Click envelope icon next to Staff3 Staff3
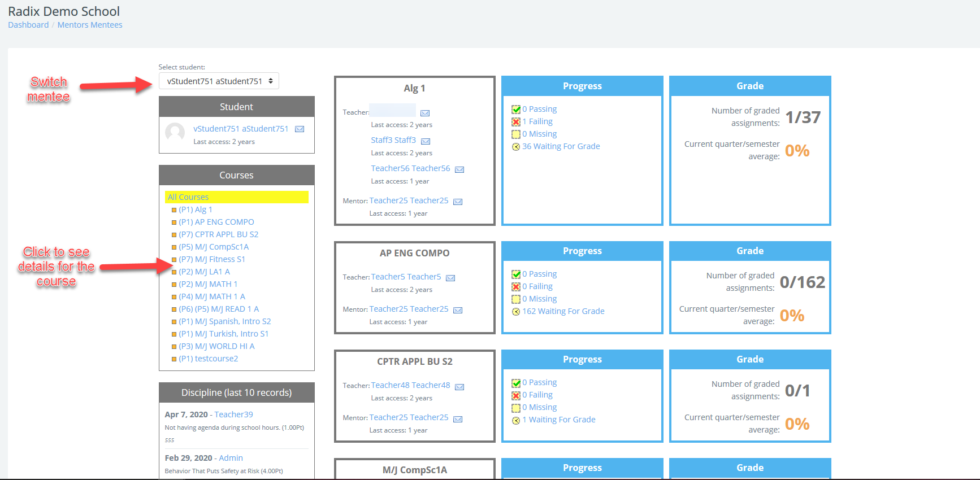The width and height of the screenshot is (980, 480). pyautogui.click(x=426, y=141)
